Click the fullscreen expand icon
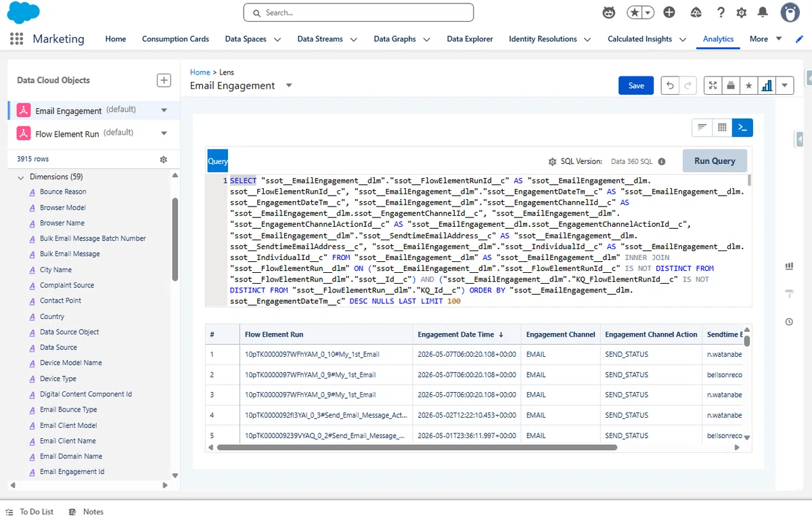Viewport: 812px width, 522px height. pos(713,85)
